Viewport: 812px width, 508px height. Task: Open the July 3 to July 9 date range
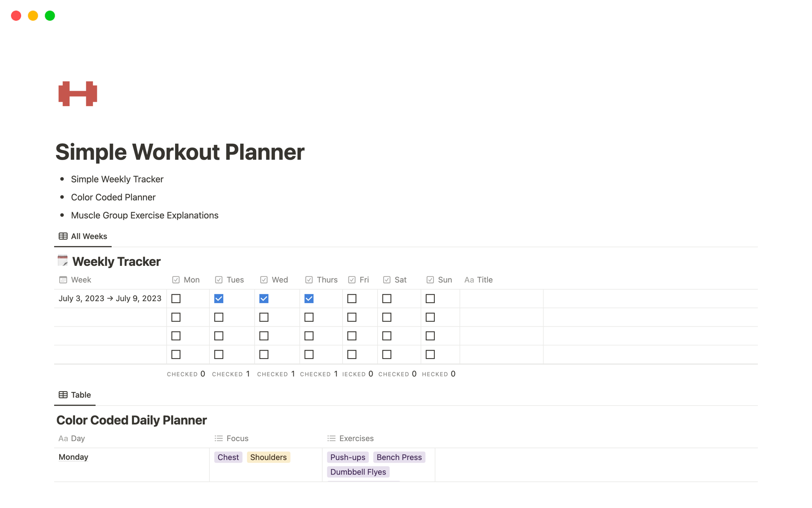pos(110,298)
